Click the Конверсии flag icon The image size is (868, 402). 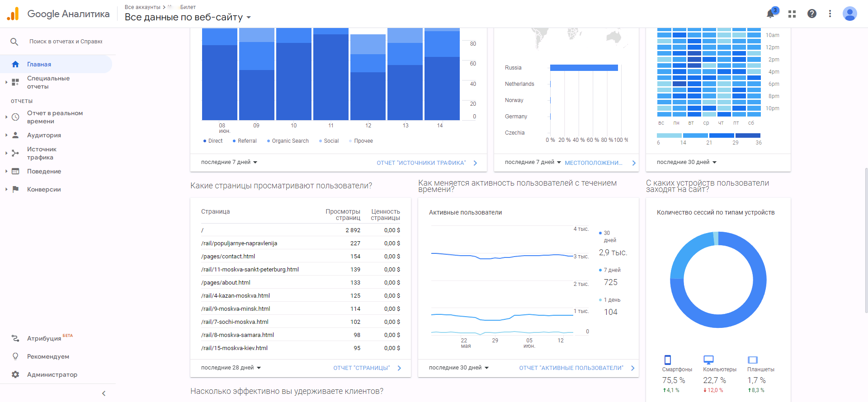click(15, 189)
